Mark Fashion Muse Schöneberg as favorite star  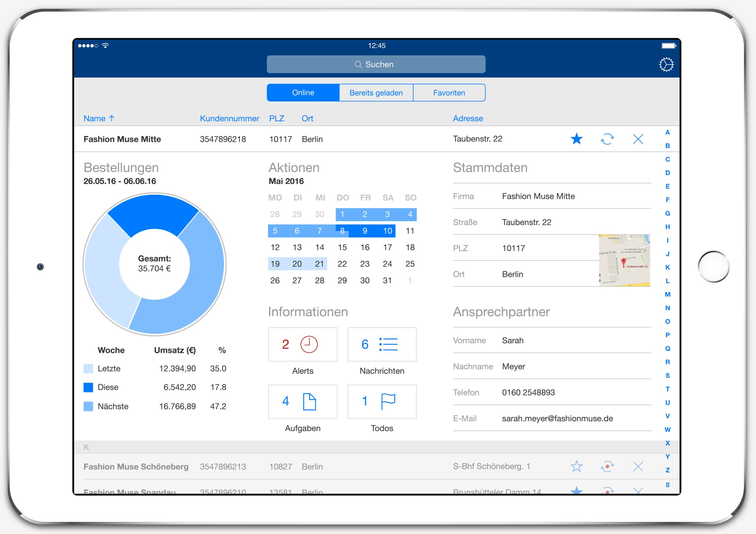pos(576,466)
